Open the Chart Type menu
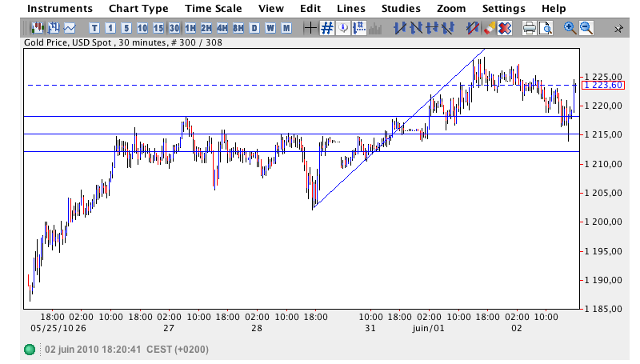The width and height of the screenshot is (640, 364). click(138, 8)
